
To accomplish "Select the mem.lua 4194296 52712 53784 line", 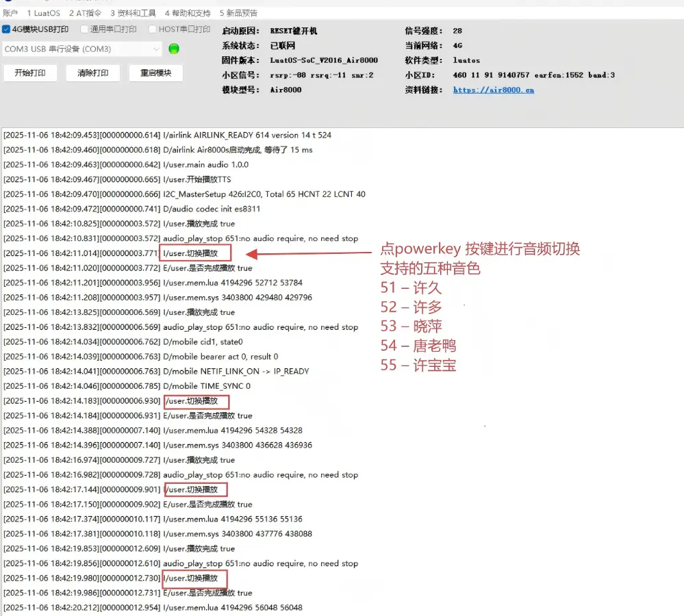I will pos(153,283).
